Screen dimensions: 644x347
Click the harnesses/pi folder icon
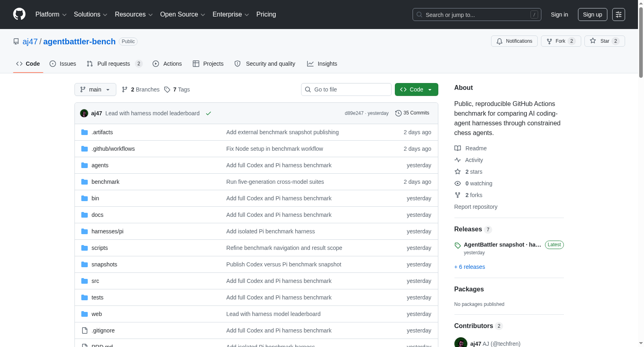tap(85, 231)
